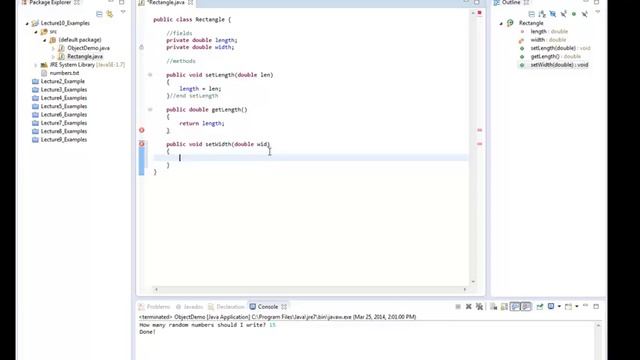Toggle Hide Static Members in Outline
This screenshot has width=640, height=360.
[x=563, y=14]
